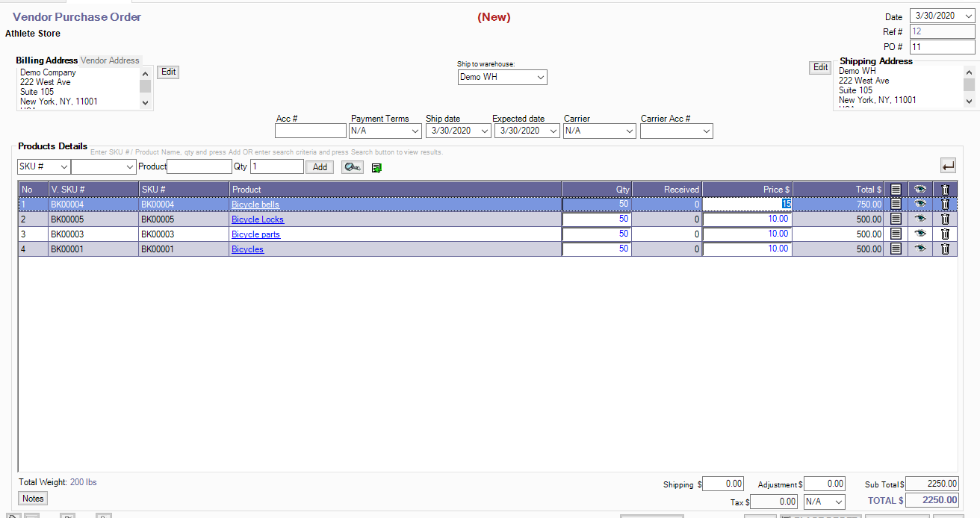Open notes icon for Bicycle parts row

[x=896, y=234]
